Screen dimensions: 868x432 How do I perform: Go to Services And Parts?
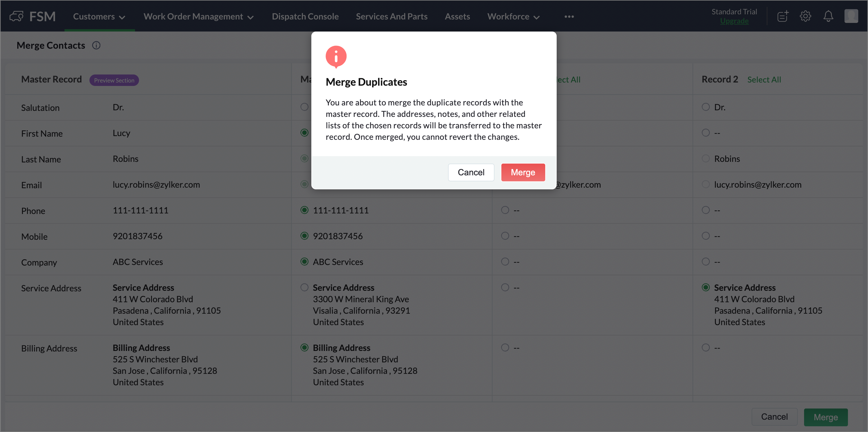[392, 17]
